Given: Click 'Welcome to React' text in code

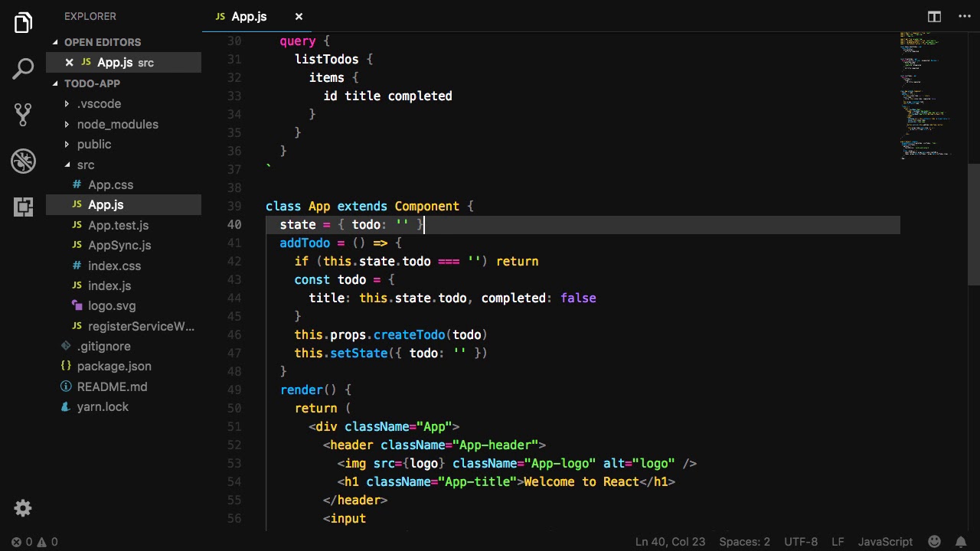Looking at the screenshot, I should point(581,481).
